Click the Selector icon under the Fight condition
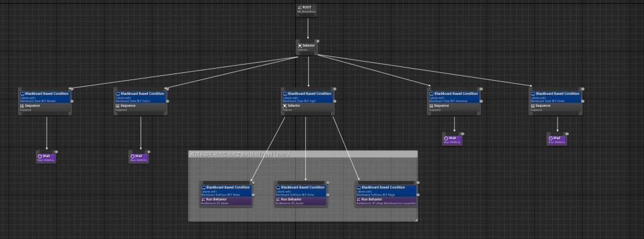Screen dimensions: 644x239 (284, 106)
